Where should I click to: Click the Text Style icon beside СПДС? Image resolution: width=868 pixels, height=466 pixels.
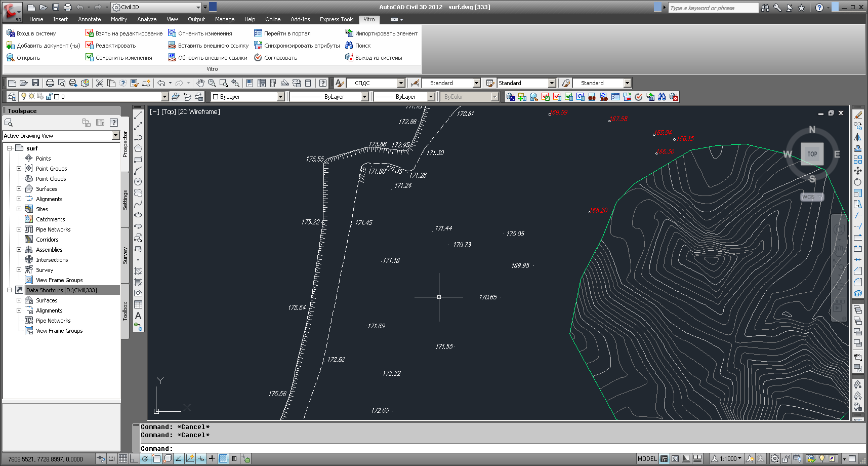(340, 83)
